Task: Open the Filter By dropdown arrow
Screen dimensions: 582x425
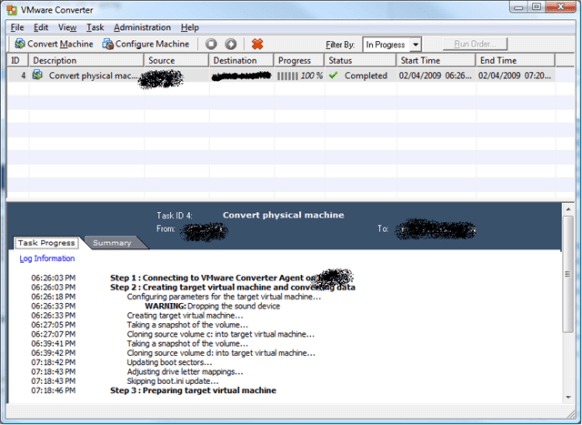Action: (416, 45)
